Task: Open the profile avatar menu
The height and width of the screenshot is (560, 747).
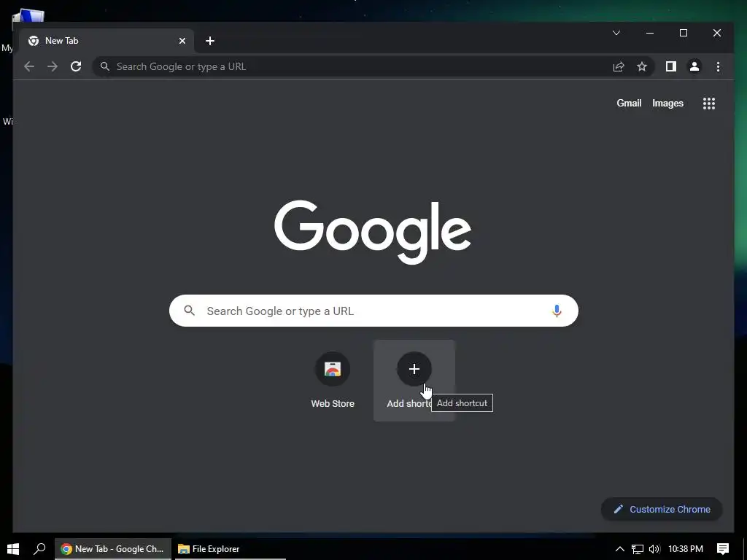Action: point(694,66)
